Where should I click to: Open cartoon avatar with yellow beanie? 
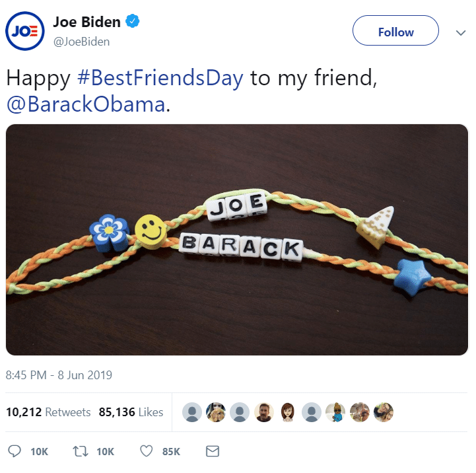(335, 412)
